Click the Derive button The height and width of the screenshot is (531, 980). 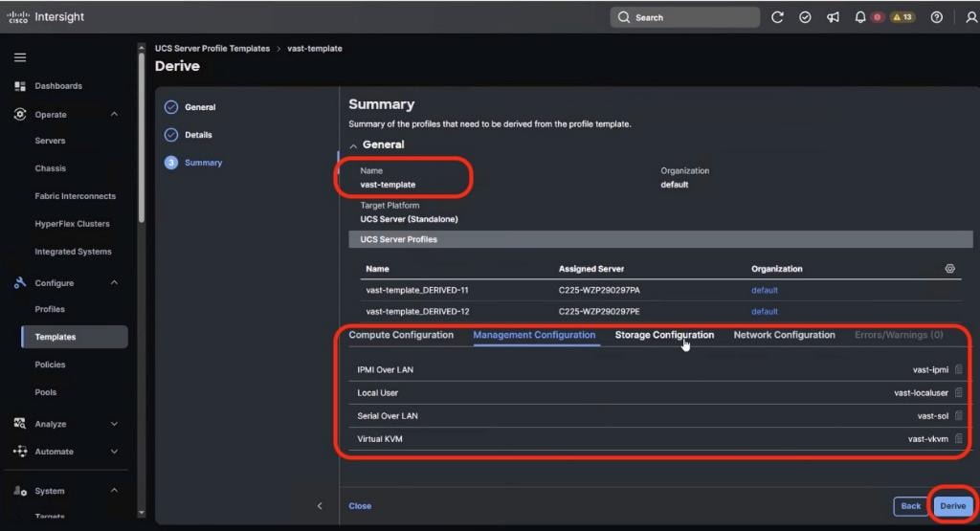(x=952, y=506)
